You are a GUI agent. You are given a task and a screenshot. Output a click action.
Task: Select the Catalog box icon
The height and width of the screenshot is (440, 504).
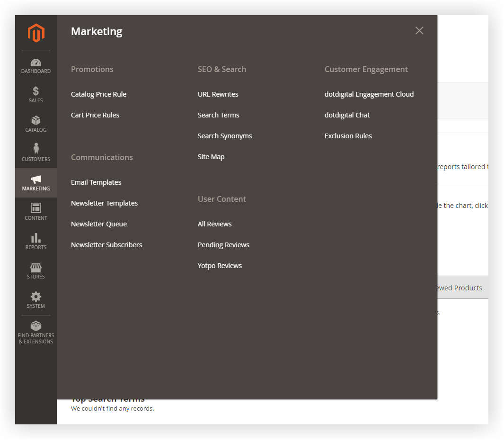36,121
